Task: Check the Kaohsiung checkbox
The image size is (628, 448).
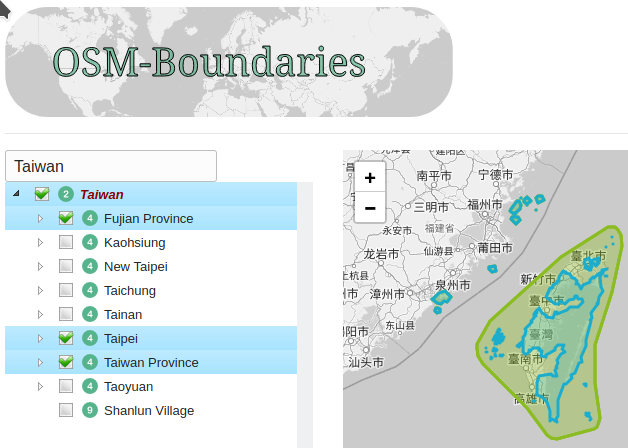Action: pyautogui.click(x=66, y=242)
